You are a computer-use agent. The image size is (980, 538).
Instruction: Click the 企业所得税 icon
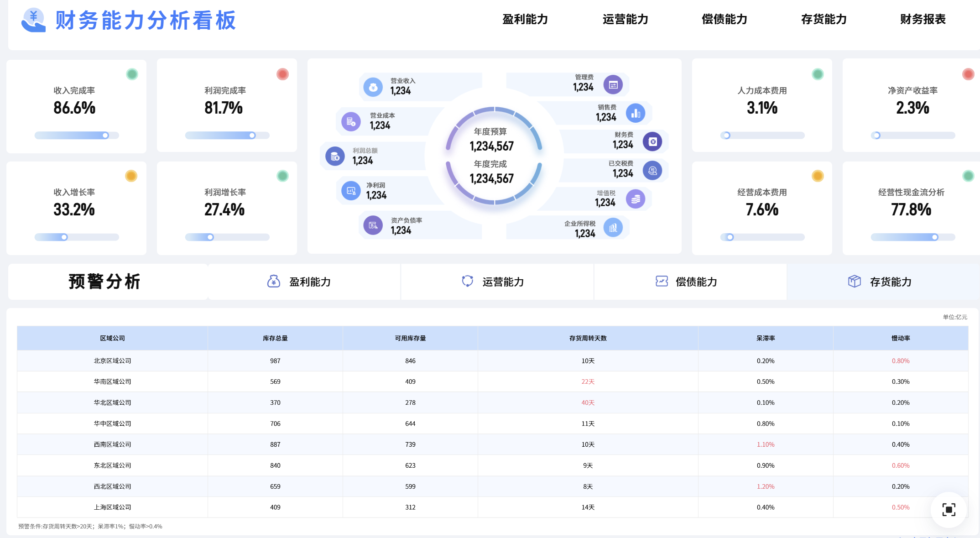coord(613,228)
